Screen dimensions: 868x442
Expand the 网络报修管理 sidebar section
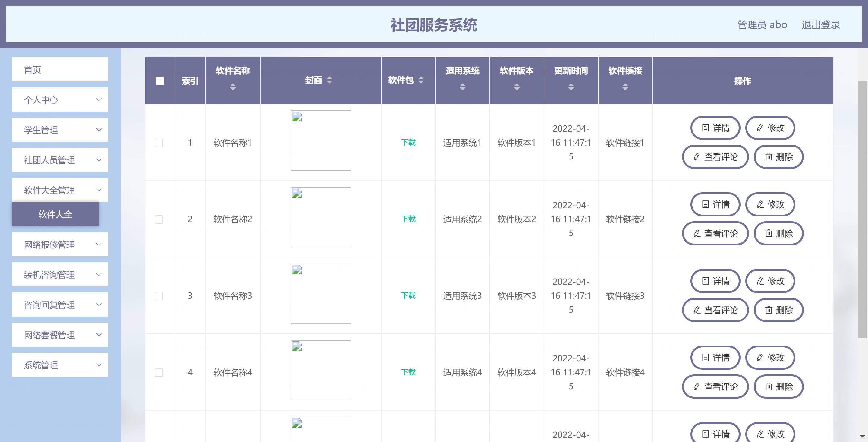tap(60, 244)
